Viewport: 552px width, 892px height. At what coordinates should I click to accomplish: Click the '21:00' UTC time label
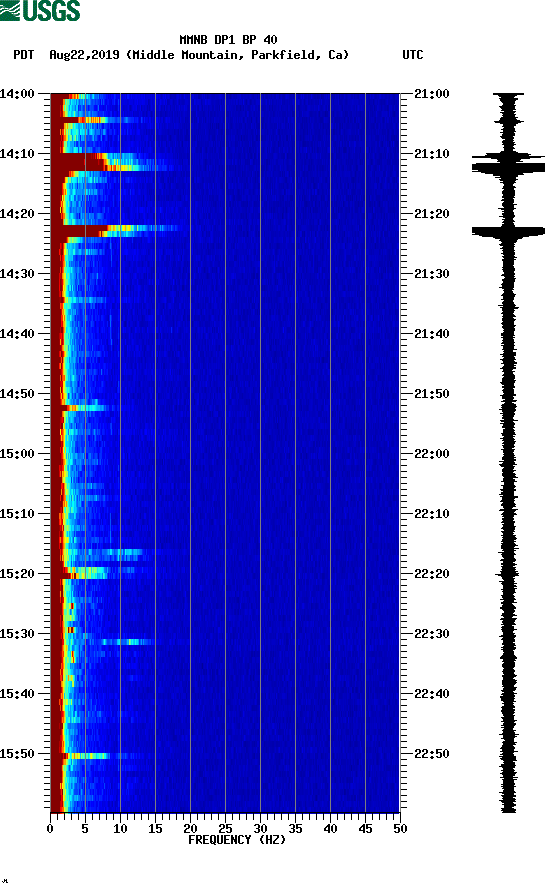point(432,94)
